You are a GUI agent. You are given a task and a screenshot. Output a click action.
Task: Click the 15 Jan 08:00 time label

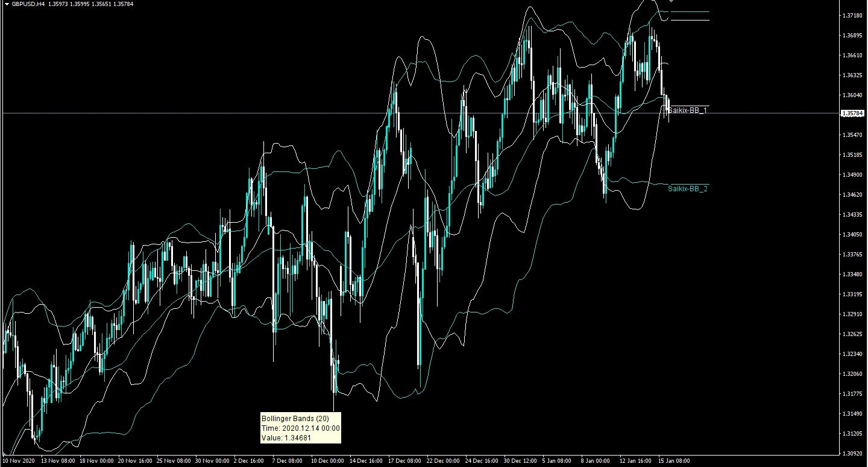point(674,461)
